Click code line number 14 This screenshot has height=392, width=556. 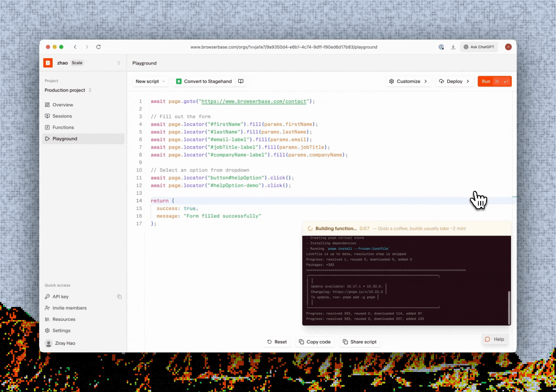pos(139,201)
